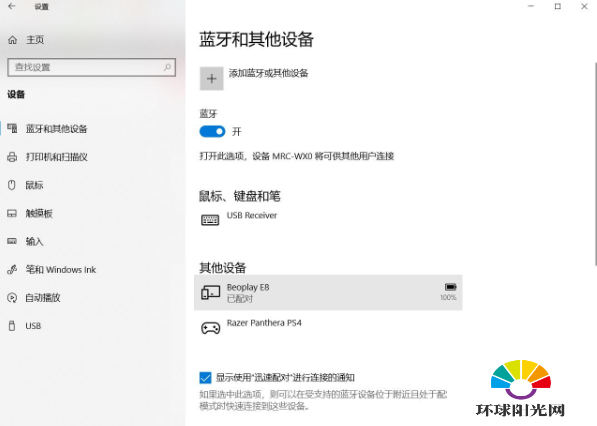The height and width of the screenshot is (426, 597).
Task: Click the pen Windows Ink icon
Action: (12, 270)
